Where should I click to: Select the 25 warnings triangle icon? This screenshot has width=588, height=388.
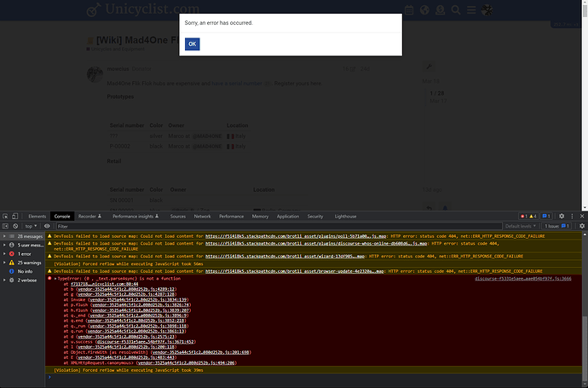tap(12, 263)
